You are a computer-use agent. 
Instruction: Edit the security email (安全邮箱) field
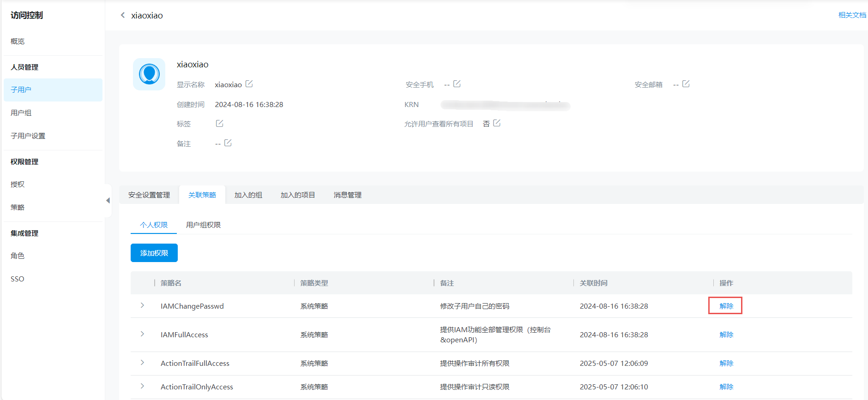[x=686, y=84]
